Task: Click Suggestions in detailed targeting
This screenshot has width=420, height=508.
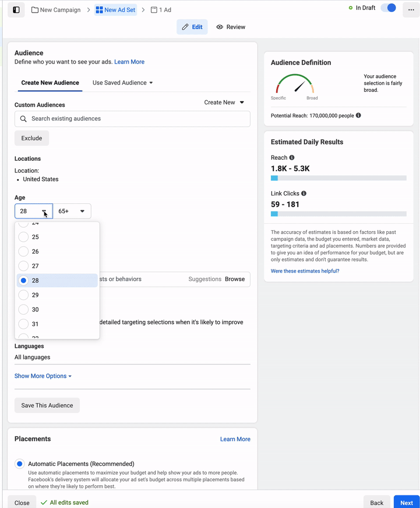Action: pyautogui.click(x=205, y=279)
